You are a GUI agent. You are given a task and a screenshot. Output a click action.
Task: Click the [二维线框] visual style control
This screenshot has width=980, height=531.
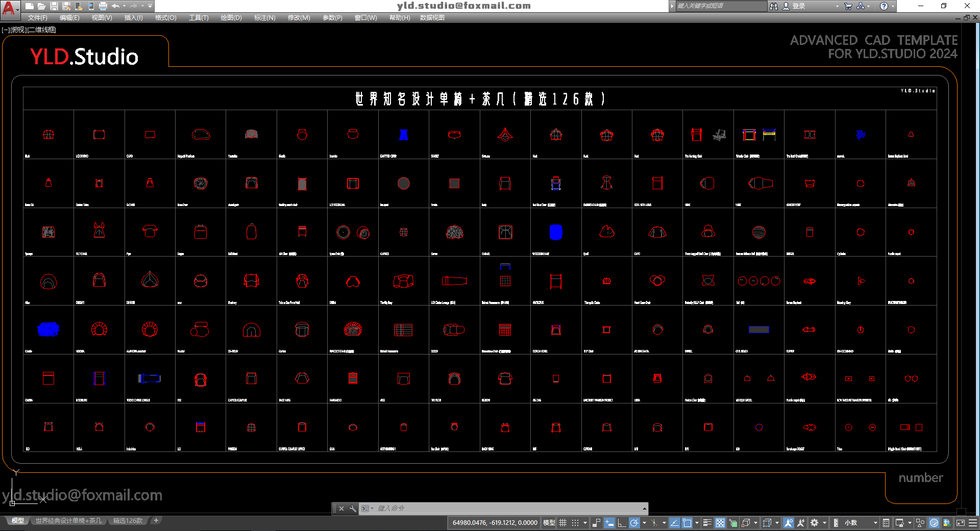(41, 30)
